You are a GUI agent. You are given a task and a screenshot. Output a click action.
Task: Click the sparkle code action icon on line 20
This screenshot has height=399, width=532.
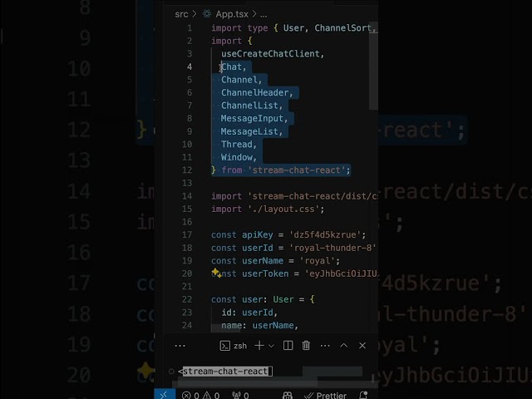216,273
